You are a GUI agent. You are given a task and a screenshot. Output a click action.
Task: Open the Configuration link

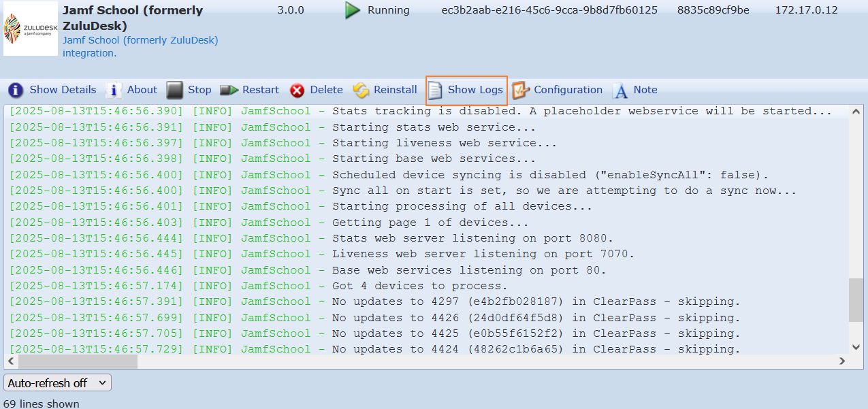pyautogui.click(x=568, y=90)
